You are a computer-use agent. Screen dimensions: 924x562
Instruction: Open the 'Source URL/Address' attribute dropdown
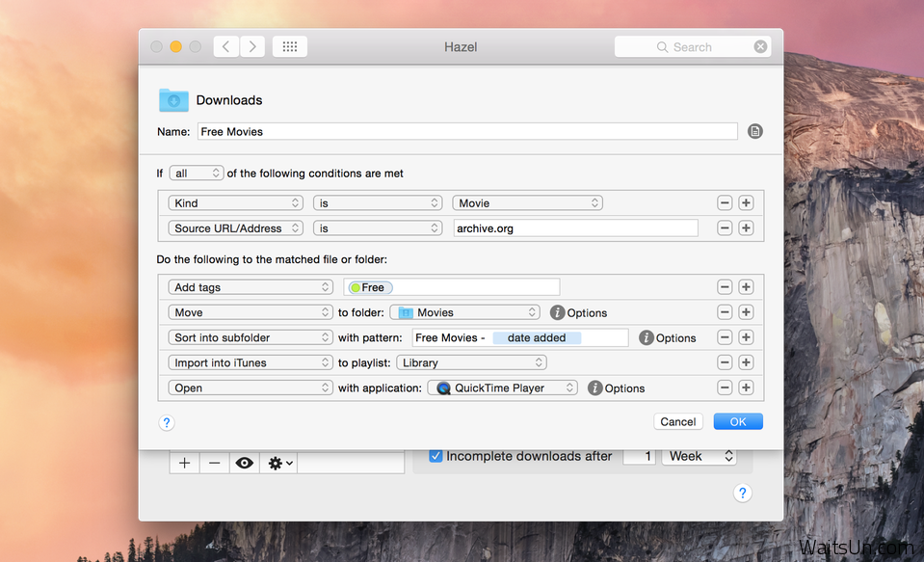[x=236, y=228]
